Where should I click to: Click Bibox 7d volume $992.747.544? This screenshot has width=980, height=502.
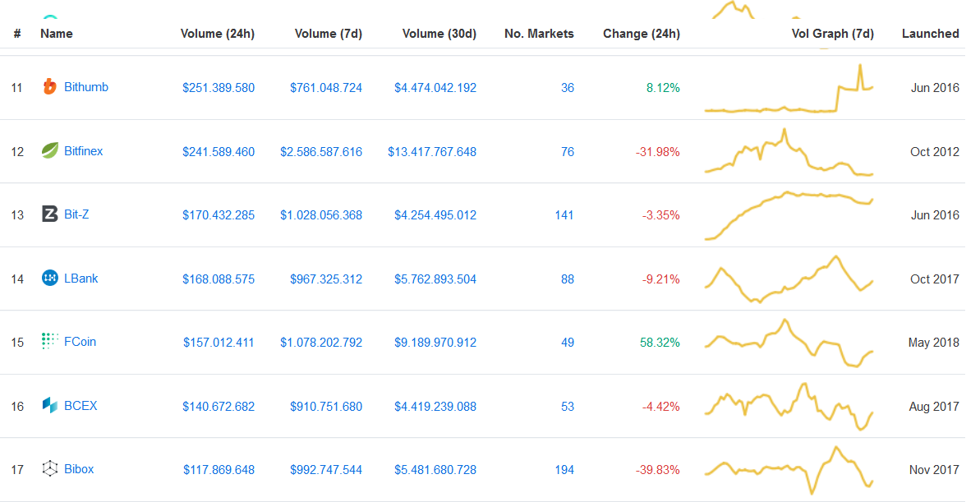point(325,470)
